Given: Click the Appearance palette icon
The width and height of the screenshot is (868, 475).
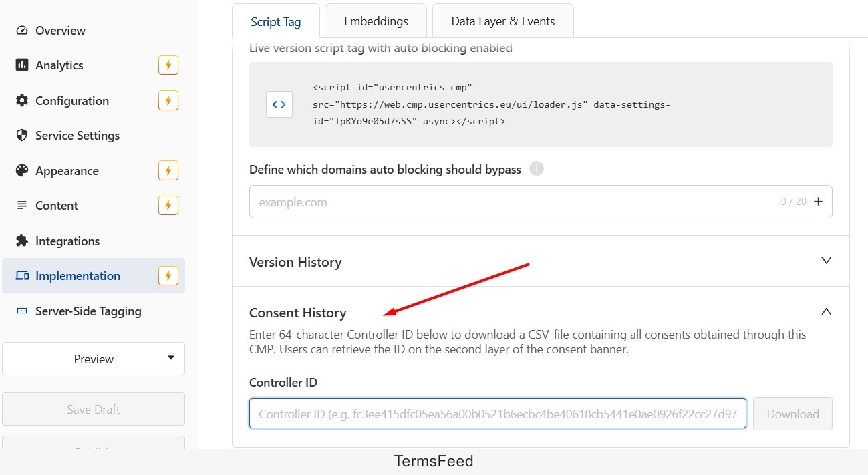Looking at the screenshot, I should coord(22,171).
